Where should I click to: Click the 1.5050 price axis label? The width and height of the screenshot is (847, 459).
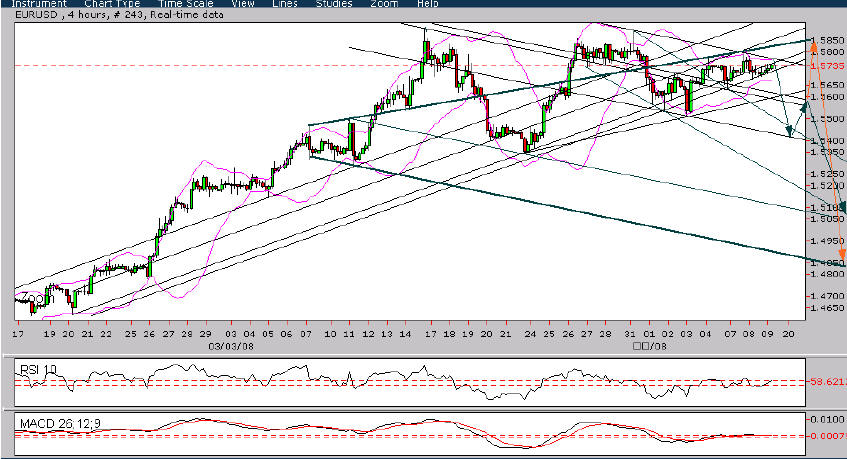[827, 219]
